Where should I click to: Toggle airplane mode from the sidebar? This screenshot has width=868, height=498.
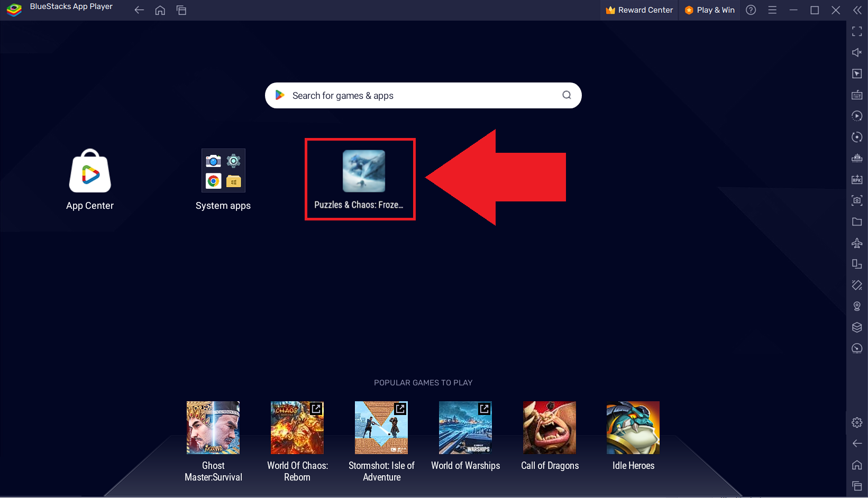(x=857, y=243)
